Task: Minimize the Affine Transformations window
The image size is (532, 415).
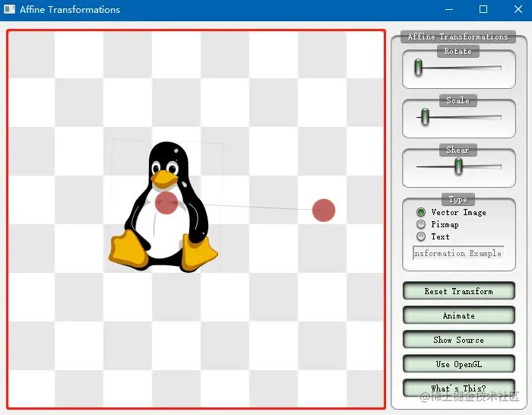Action: pos(449,10)
